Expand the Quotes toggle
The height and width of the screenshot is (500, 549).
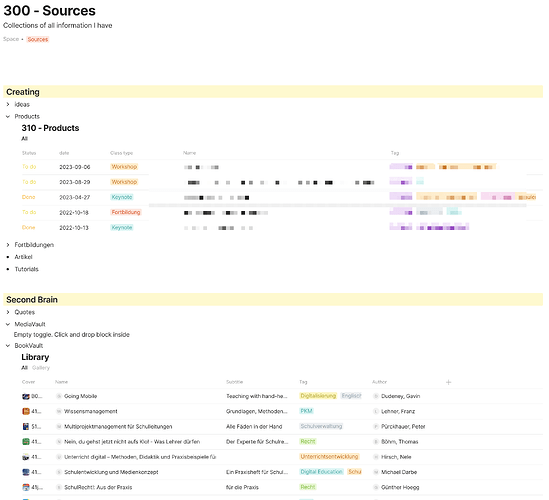[x=8, y=312]
